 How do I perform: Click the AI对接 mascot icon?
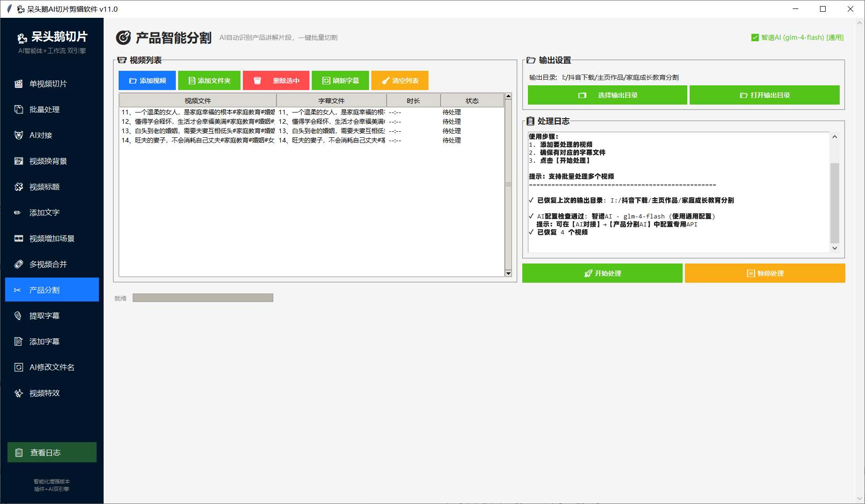point(19,135)
